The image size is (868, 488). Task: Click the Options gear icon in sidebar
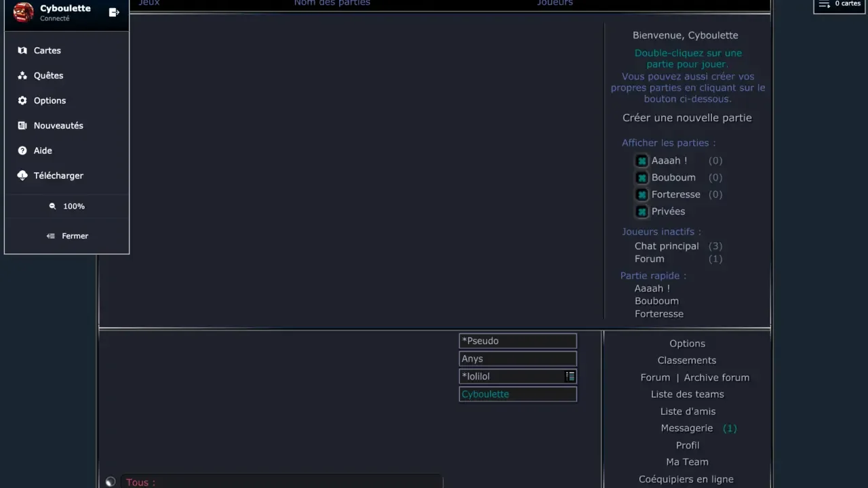(x=22, y=101)
